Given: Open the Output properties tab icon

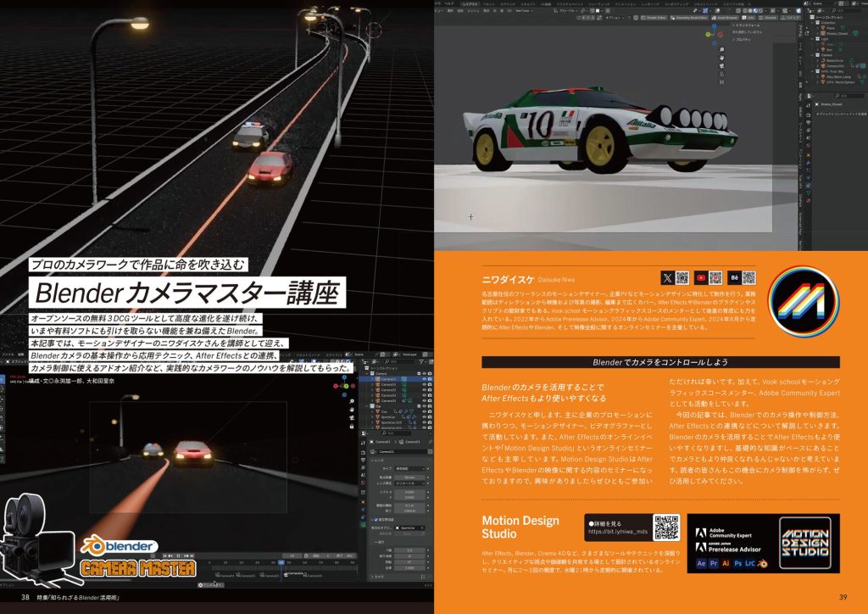Looking at the screenshot, I should pos(363,460).
